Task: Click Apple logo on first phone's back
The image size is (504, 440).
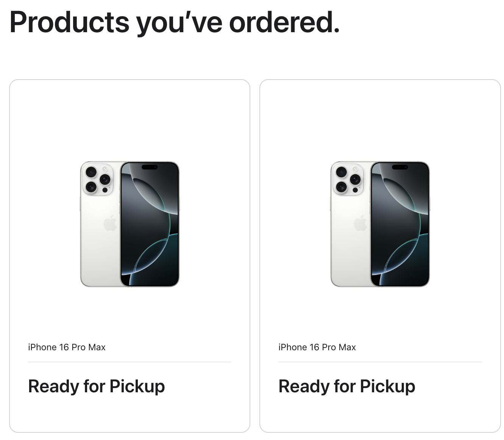Action: (x=110, y=223)
